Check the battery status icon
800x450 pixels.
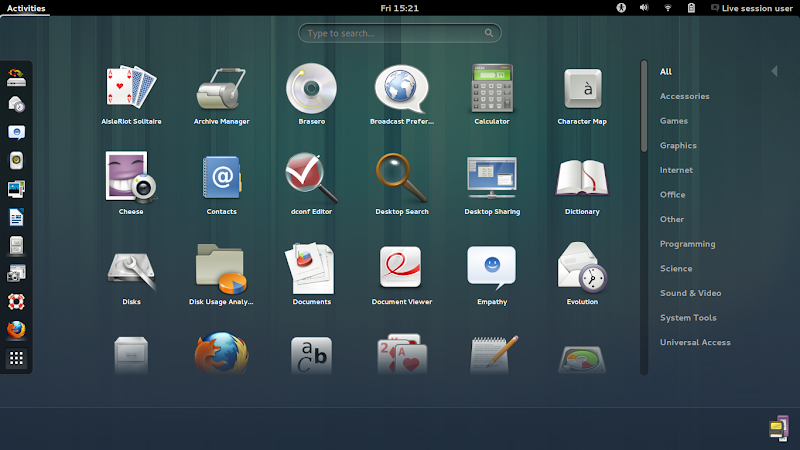click(691, 8)
